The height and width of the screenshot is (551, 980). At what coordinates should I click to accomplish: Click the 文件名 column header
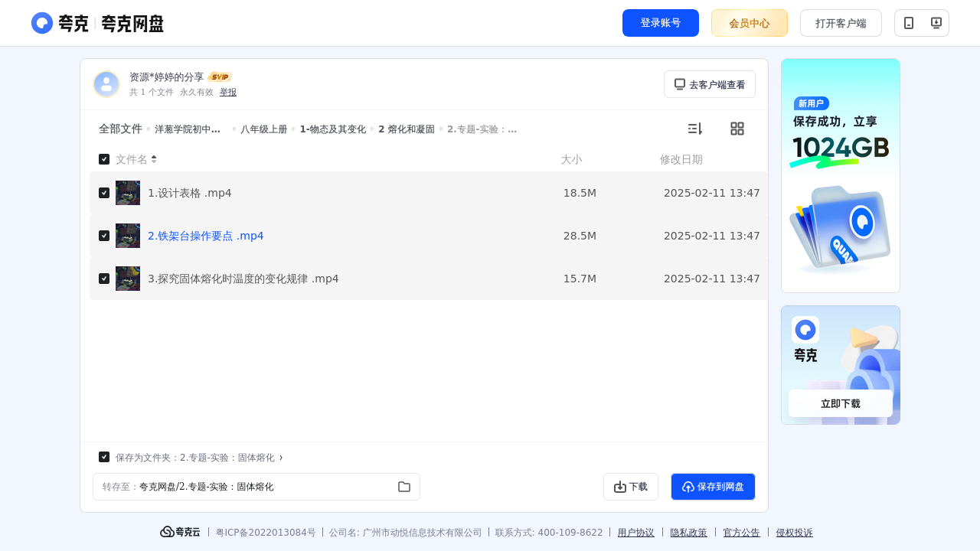coord(132,159)
